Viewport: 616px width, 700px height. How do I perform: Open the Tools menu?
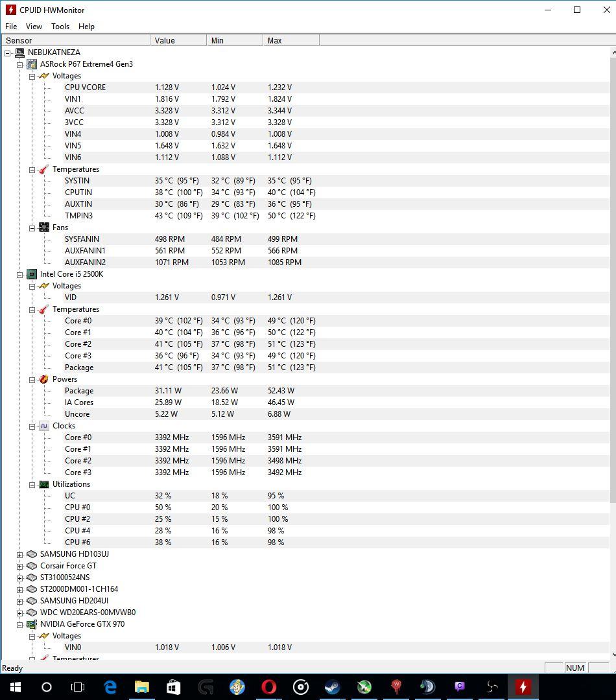click(60, 27)
